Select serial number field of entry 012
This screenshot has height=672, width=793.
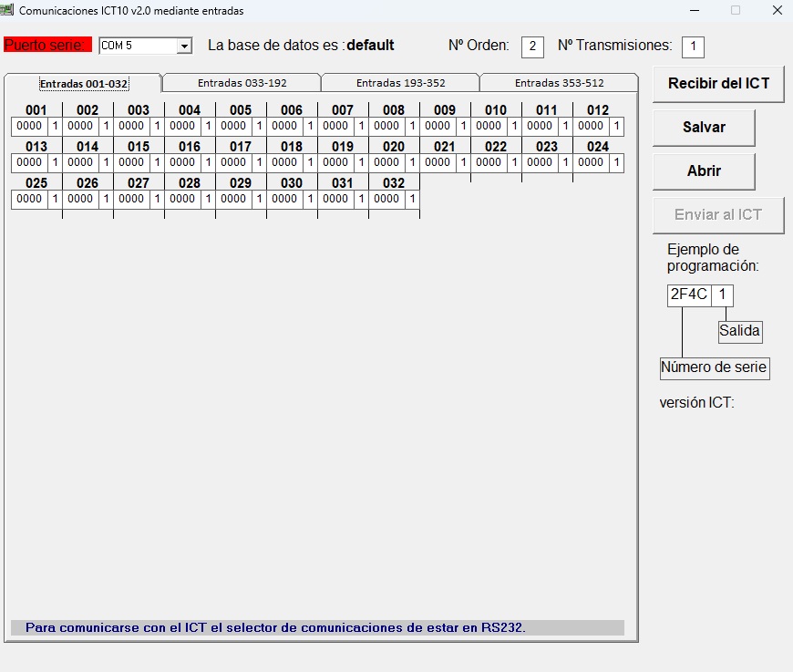(592, 126)
